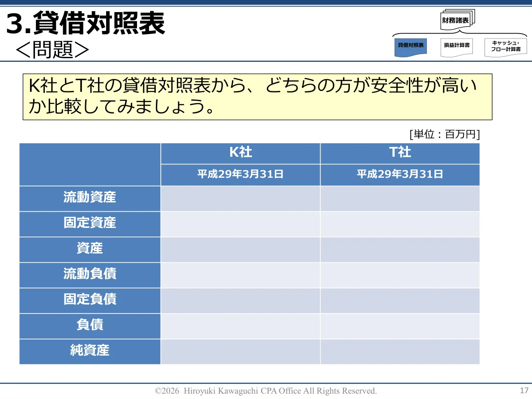Click the empty T社 cell for 流動資産
The height and width of the screenshot is (399, 532).
click(x=400, y=198)
